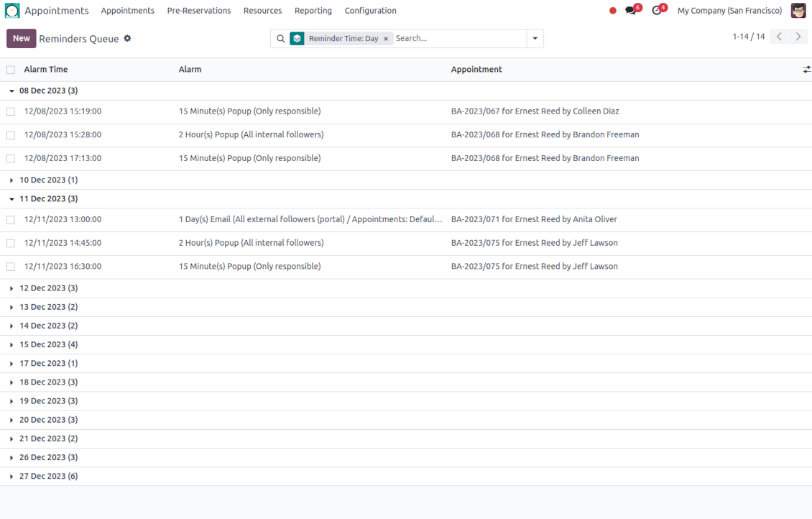Go to previous page arrow
This screenshot has height=519, width=812.
[x=779, y=37]
